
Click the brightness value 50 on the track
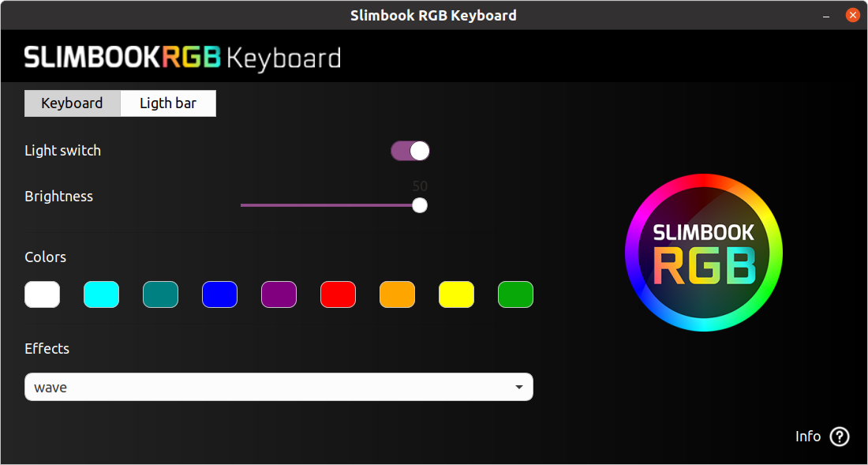click(420, 186)
